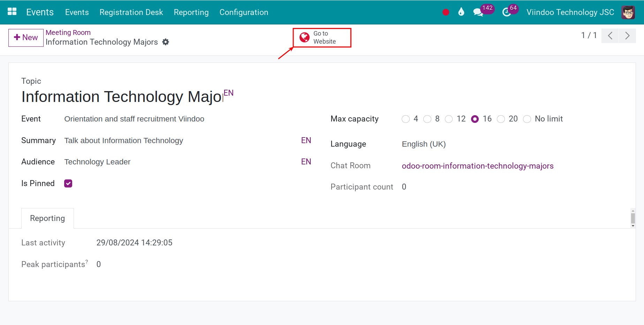Click the small vertical scrollbar at right
The image size is (644, 325).
tap(633, 218)
